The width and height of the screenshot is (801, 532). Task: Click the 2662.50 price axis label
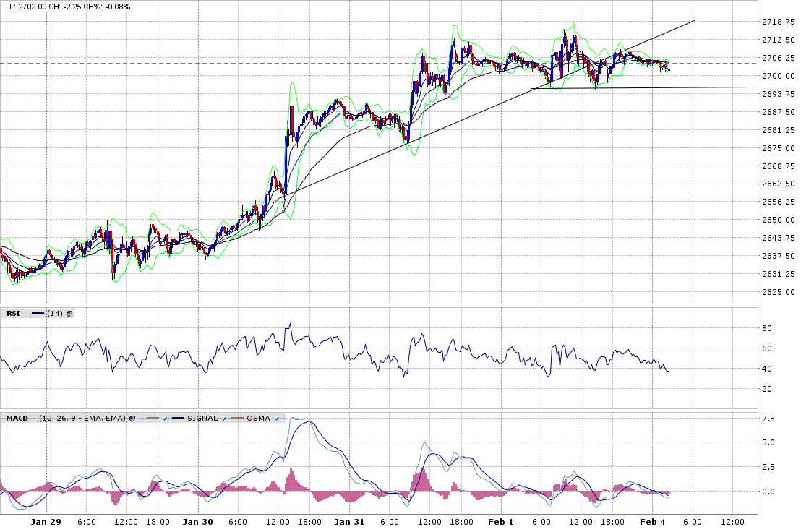pyautogui.click(x=778, y=184)
